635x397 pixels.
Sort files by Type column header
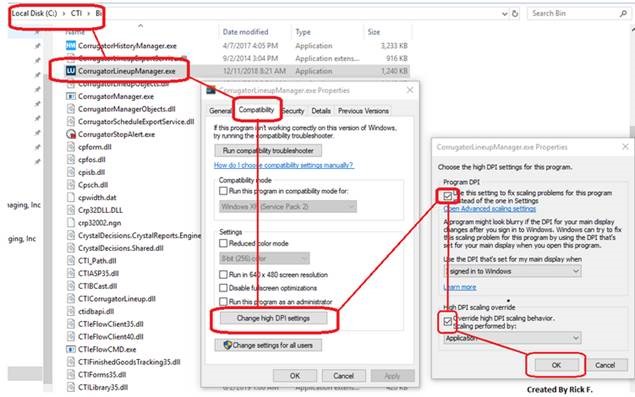(x=303, y=32)
